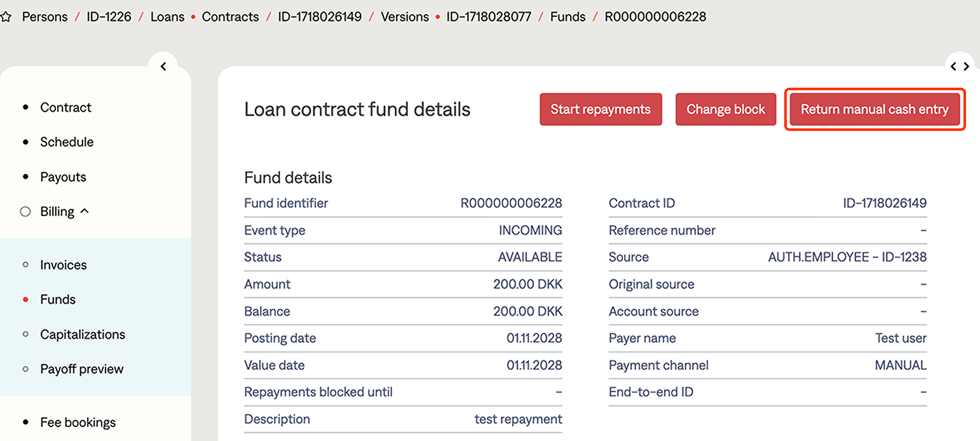This screenshot has width=980, height=441.
Task: Collapse the left sidebar with arrow icon
Action: (163, 66)
